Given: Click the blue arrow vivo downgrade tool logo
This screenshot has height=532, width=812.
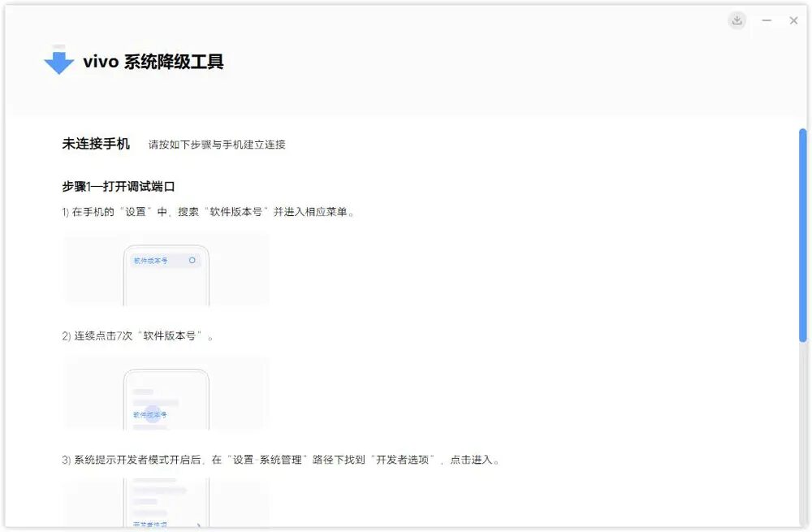Looking at the screenshot, I should pos(59,60).
